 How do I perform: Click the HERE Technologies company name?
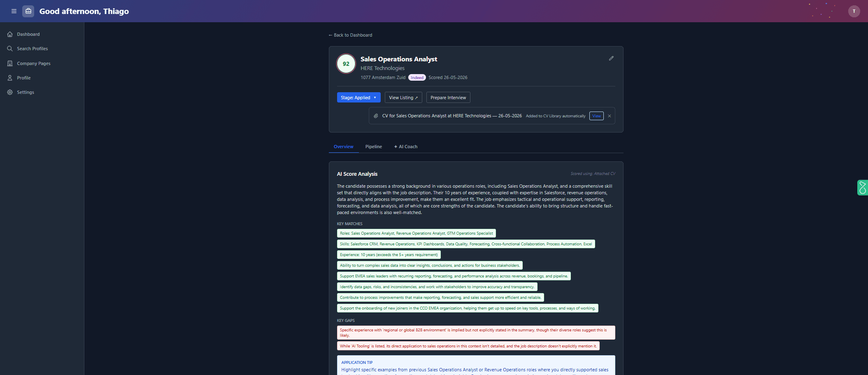tap(382, 68)
